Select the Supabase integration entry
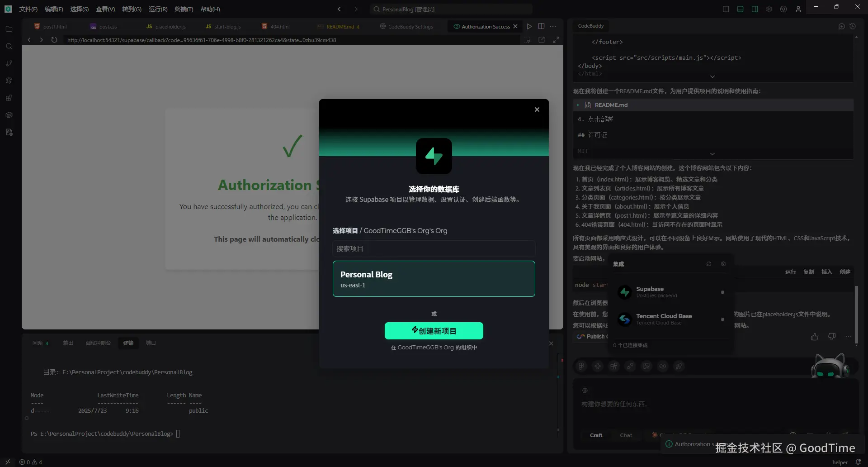 tap(671, 292)
